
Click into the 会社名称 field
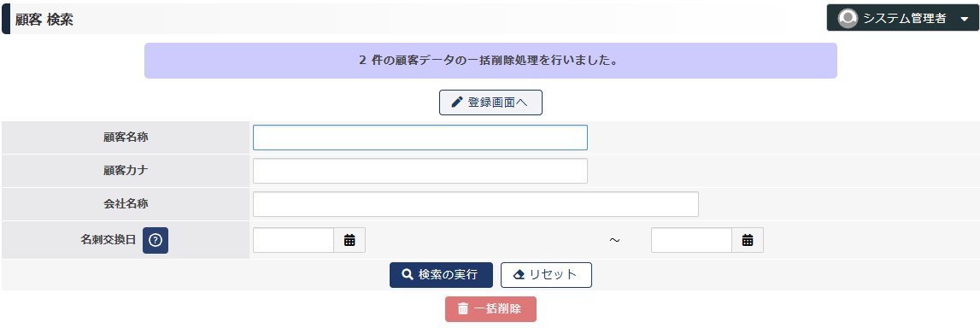pyautogui.click(x=476, y=203)
